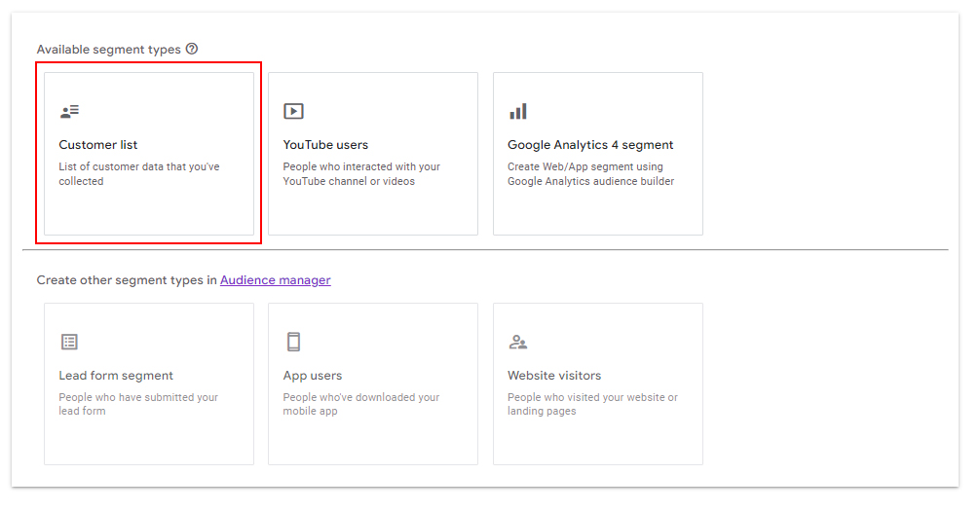This screenshot has width=980, height=511.
Task: Click the Customer list person-list icon
Action: click(x=69, y=111)
